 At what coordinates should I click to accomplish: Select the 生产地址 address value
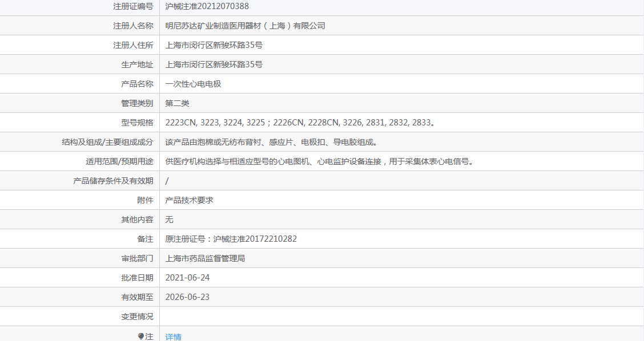click(x=214, y=64)
